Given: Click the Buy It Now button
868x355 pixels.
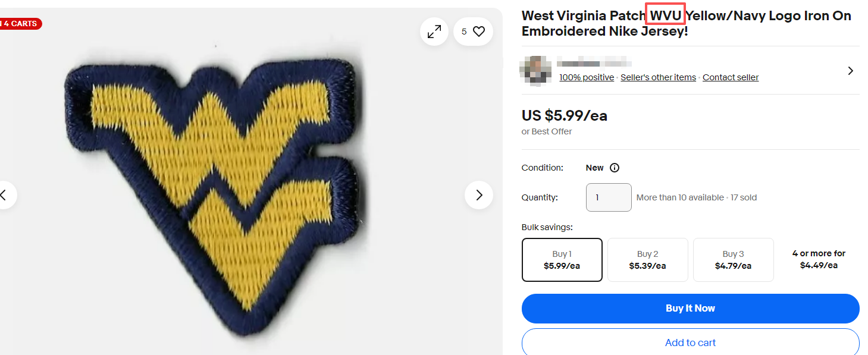Looking at the screenshot, I should tap(690, 308).
